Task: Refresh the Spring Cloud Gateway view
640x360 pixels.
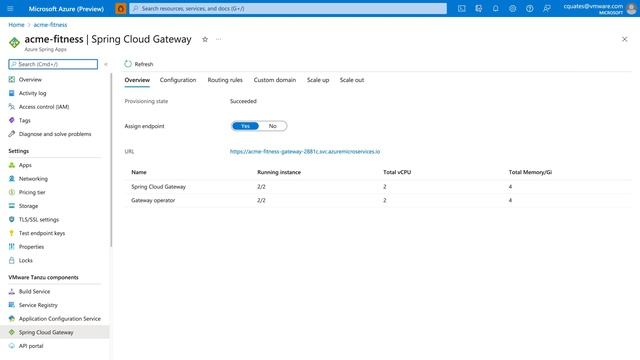Action: coord(139,64)
